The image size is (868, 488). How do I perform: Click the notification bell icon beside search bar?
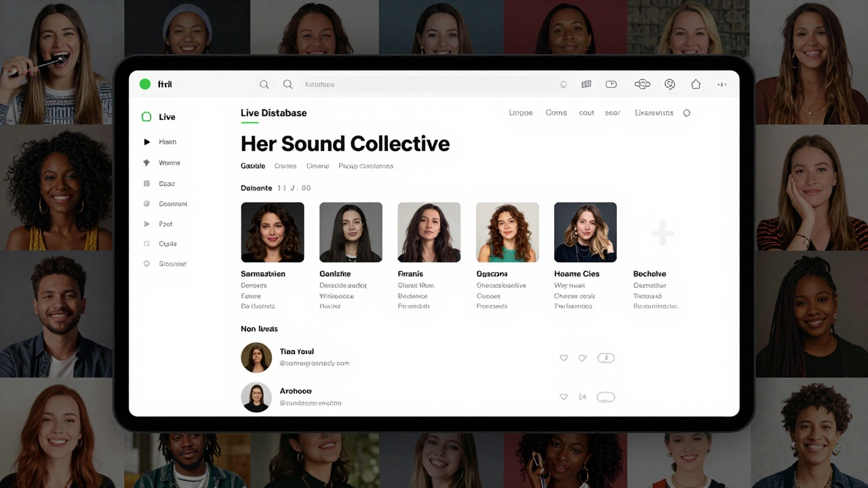(564, 84)
